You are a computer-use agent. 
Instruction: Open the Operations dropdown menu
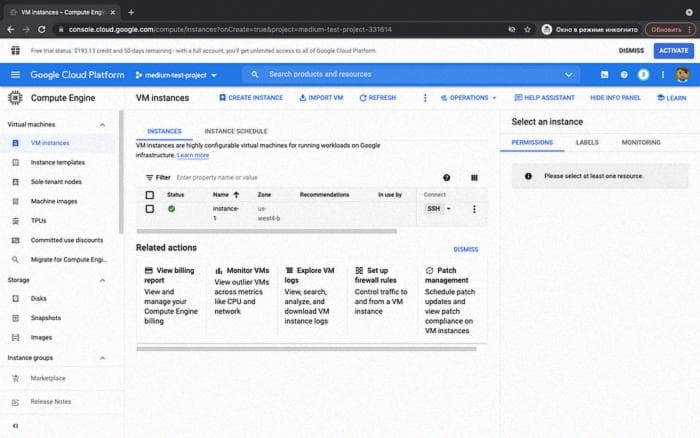tap(468, 98)
